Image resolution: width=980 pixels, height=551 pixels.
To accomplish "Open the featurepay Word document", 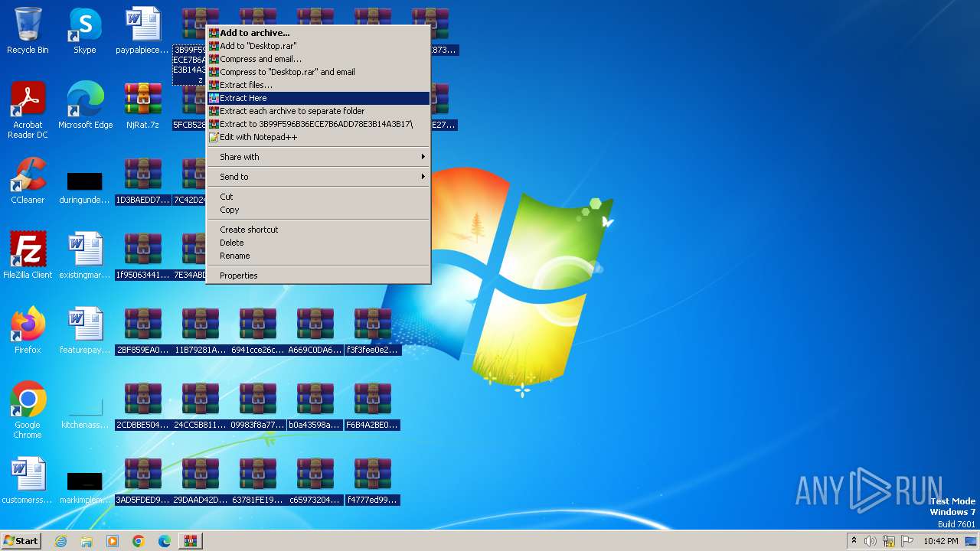I will 85,331.
